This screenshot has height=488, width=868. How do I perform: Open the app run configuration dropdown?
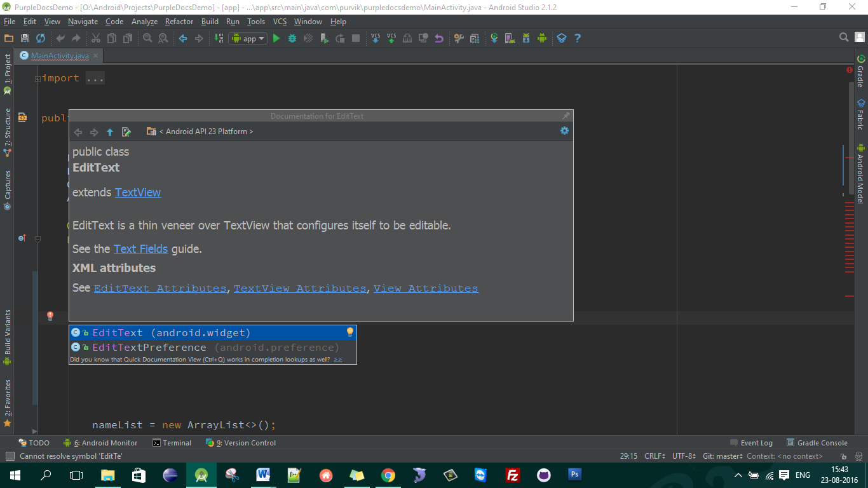point(248,38)
